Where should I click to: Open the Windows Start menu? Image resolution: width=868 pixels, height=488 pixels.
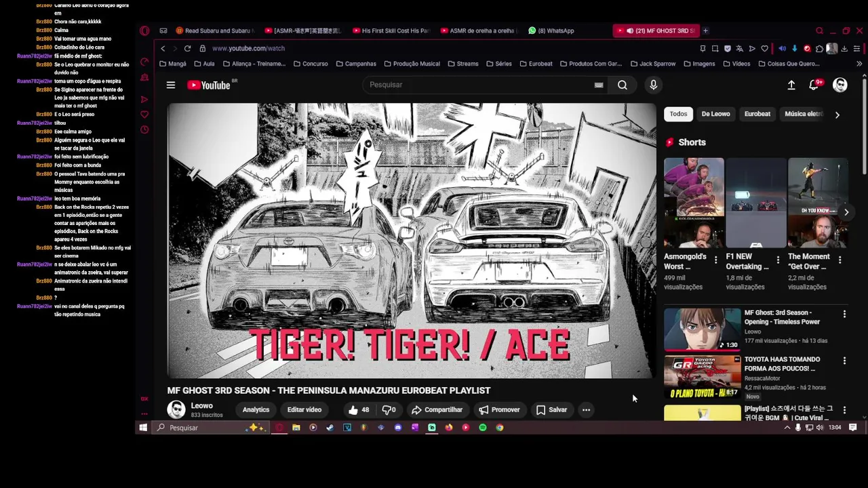tap(143, 428)
